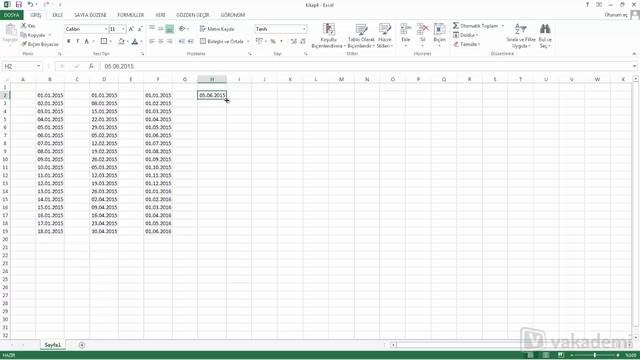Viewport: 640px width, 360px height.
Task: Click the Name Box showing H2
Action: tap(22, 66)
